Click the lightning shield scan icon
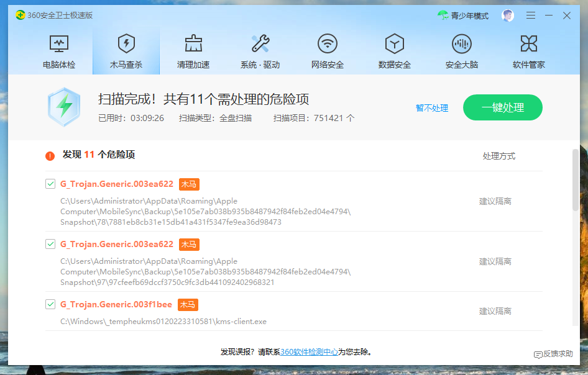The image size is (588, 375). click(64, 107)
